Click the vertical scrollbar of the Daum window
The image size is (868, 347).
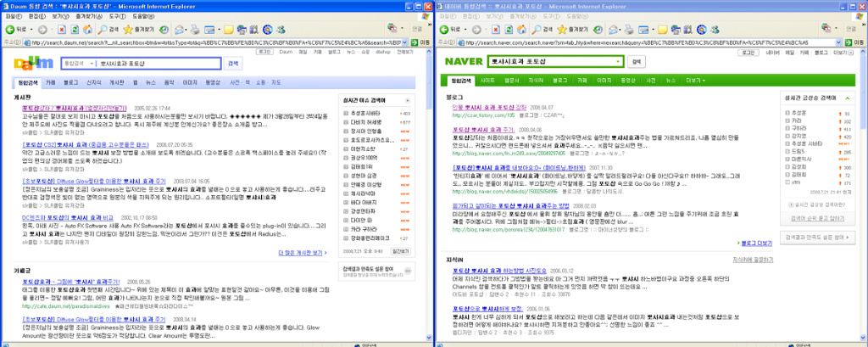[430, 194]
